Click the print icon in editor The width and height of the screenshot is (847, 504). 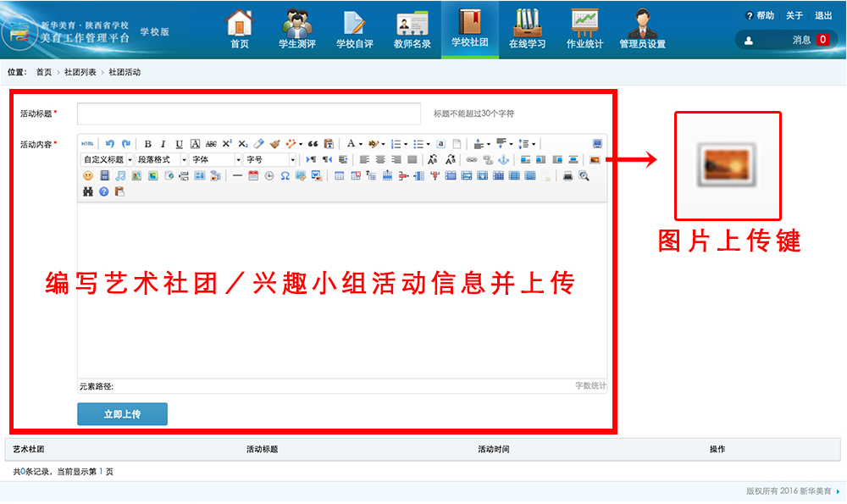tap(567, 176)
